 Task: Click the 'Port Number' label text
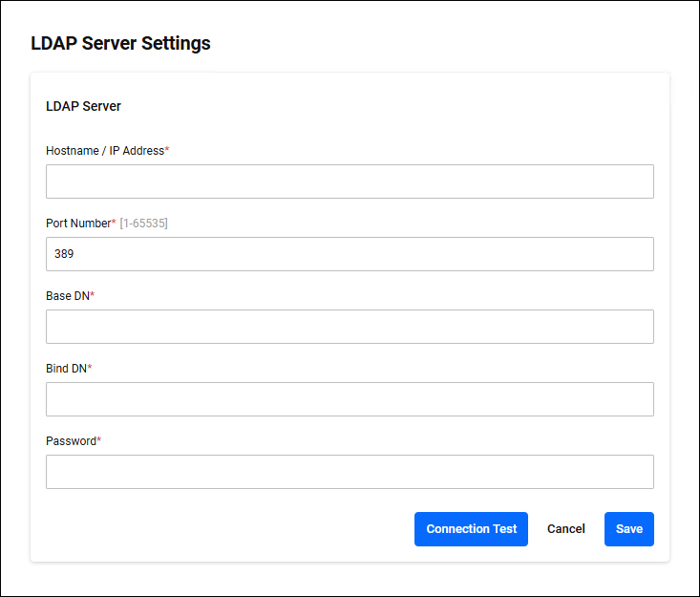78,224
